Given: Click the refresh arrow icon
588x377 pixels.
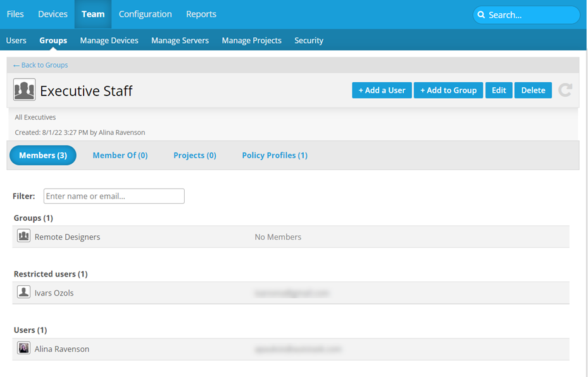Looking at the screenshot, I should tap(565, 90).
